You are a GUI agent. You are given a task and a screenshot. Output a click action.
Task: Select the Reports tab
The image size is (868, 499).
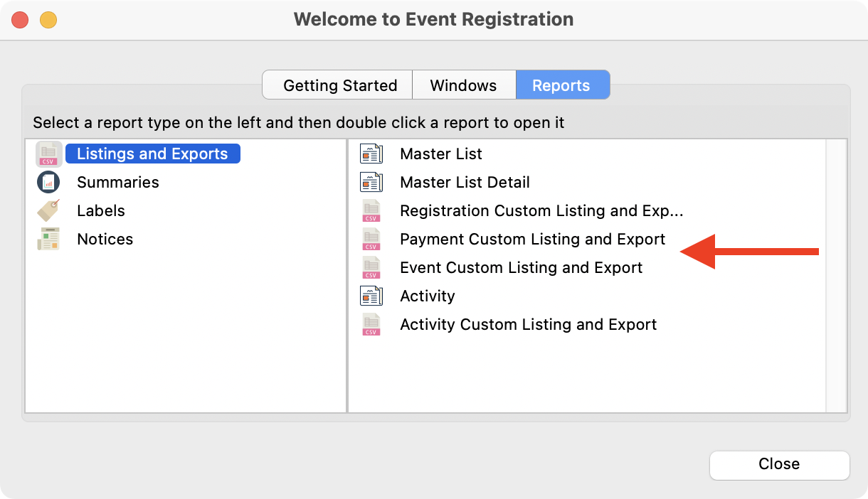561,85
